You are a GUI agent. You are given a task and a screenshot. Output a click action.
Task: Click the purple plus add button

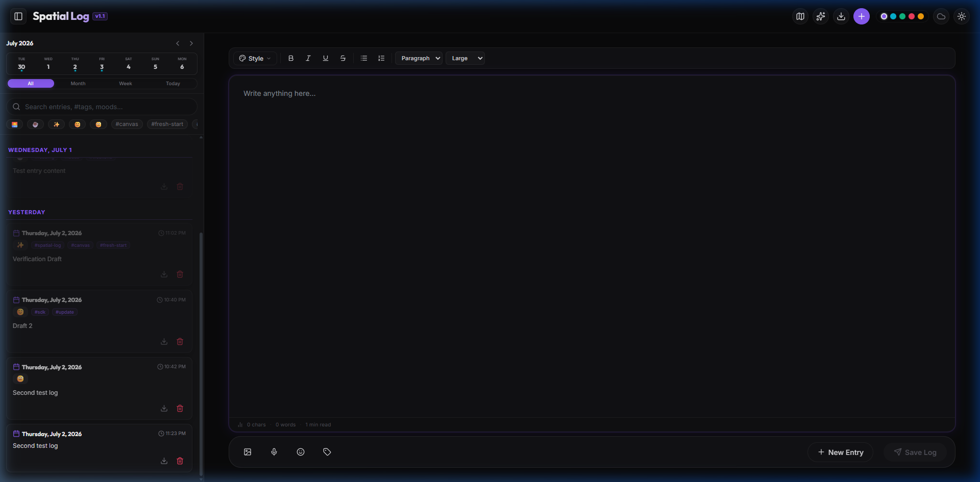click(862, 16)
